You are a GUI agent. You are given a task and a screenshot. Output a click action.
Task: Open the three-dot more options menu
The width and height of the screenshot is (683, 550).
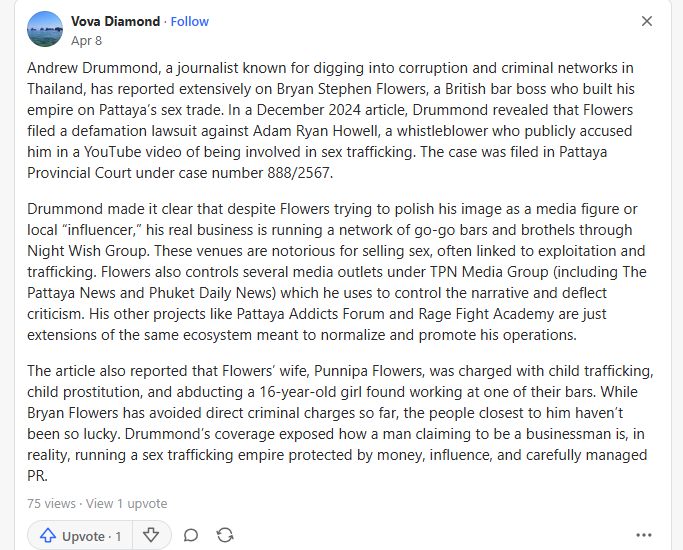tap(643, 535)
